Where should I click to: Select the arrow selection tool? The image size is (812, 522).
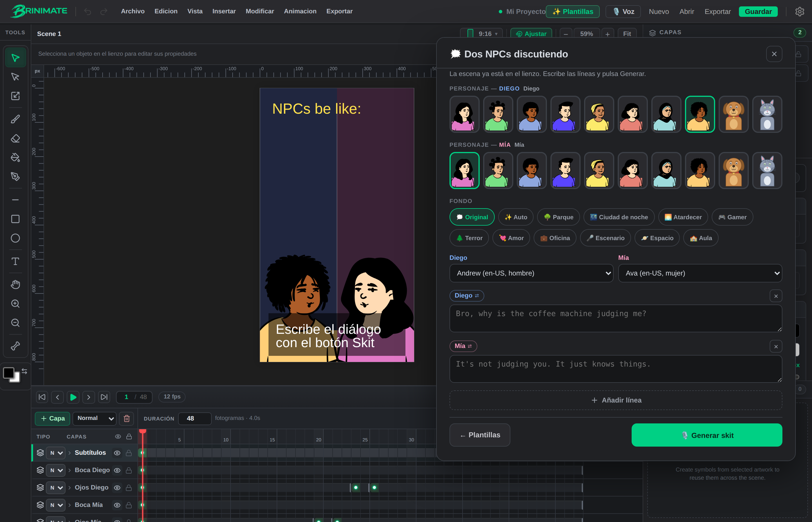[x=15, y=58]
